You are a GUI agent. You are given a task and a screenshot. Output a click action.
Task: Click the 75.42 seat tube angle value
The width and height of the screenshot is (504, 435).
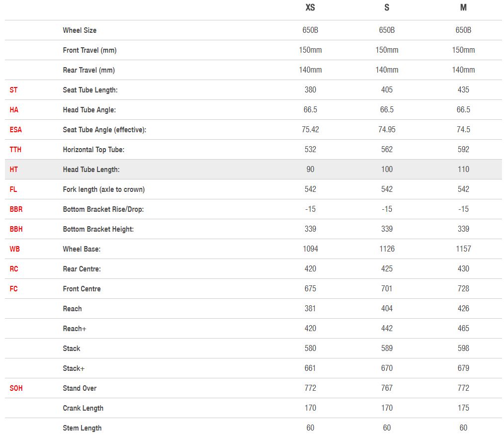(x=310, y=130)
